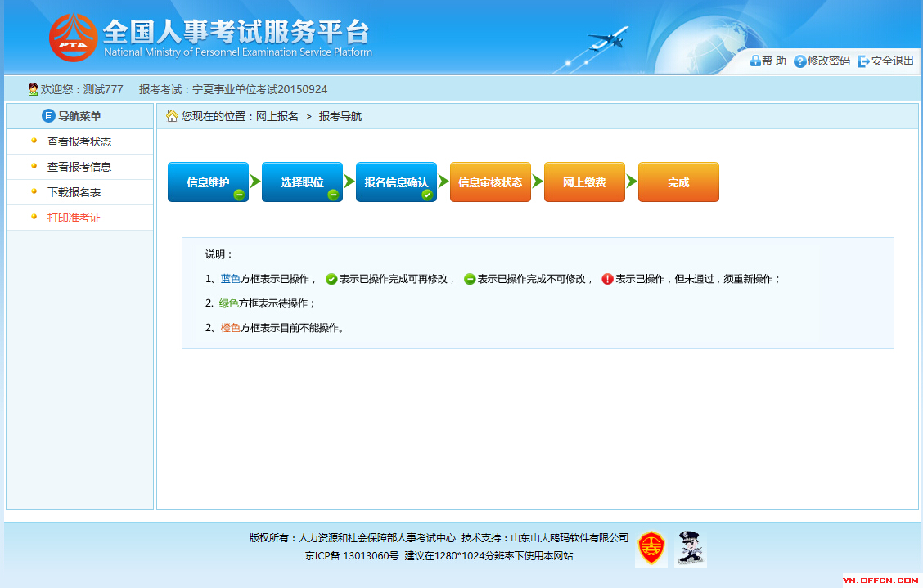Click the orange 橙色 legend word

[230, 328]
